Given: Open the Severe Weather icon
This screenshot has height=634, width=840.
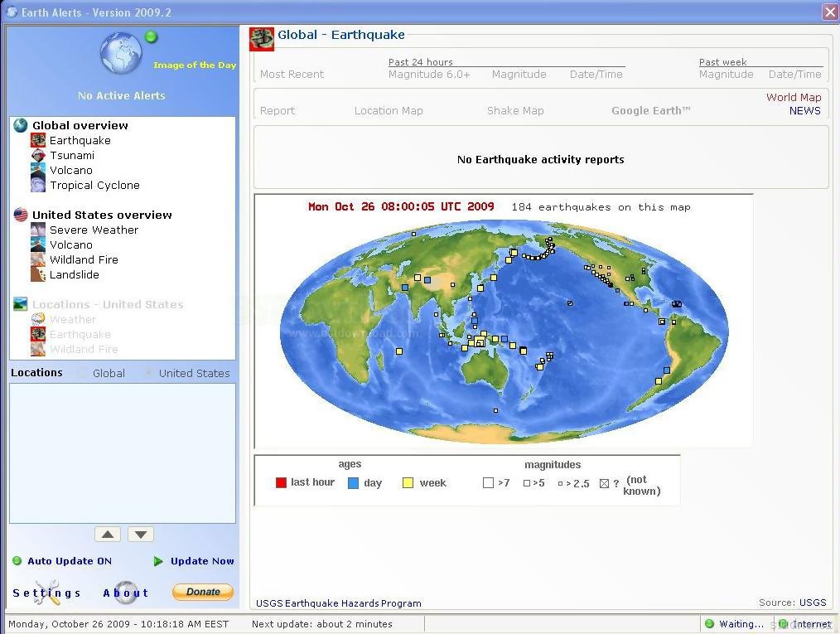Looking at the screenshot, I should coord(38,230).
